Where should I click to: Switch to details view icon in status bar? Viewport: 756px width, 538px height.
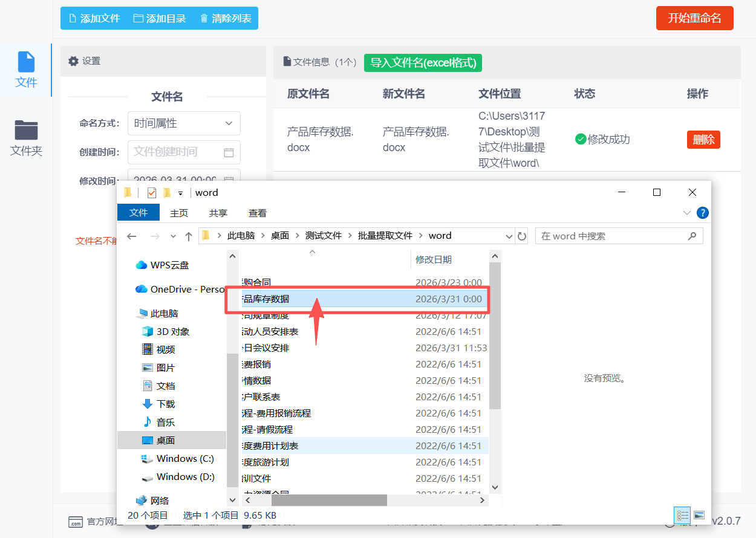pos(683,516)
